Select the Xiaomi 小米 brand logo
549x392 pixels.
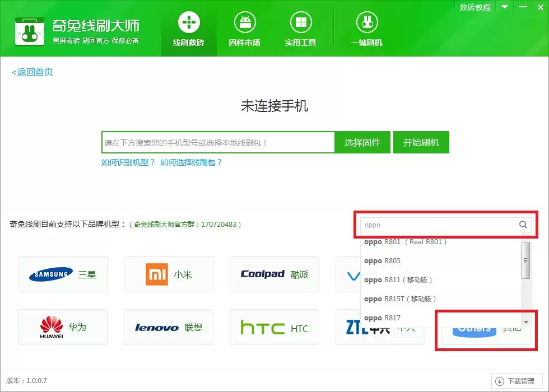[168, 274]
